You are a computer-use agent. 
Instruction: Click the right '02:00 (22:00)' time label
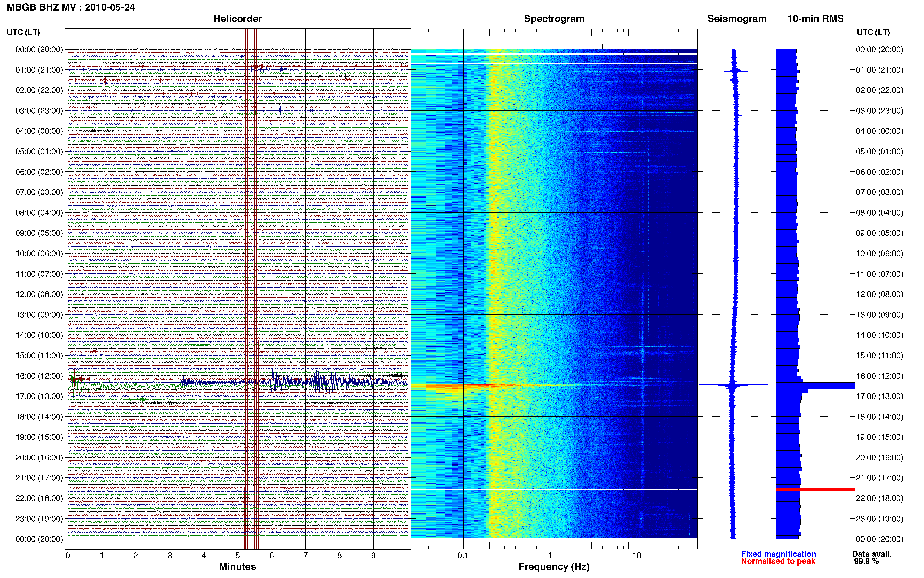(x=879, y=90)
